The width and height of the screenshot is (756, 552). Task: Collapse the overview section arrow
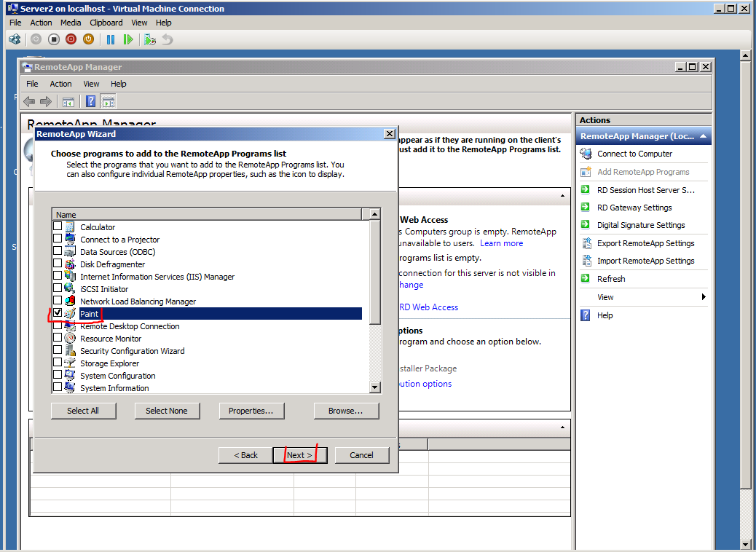[x=562, y=196]
